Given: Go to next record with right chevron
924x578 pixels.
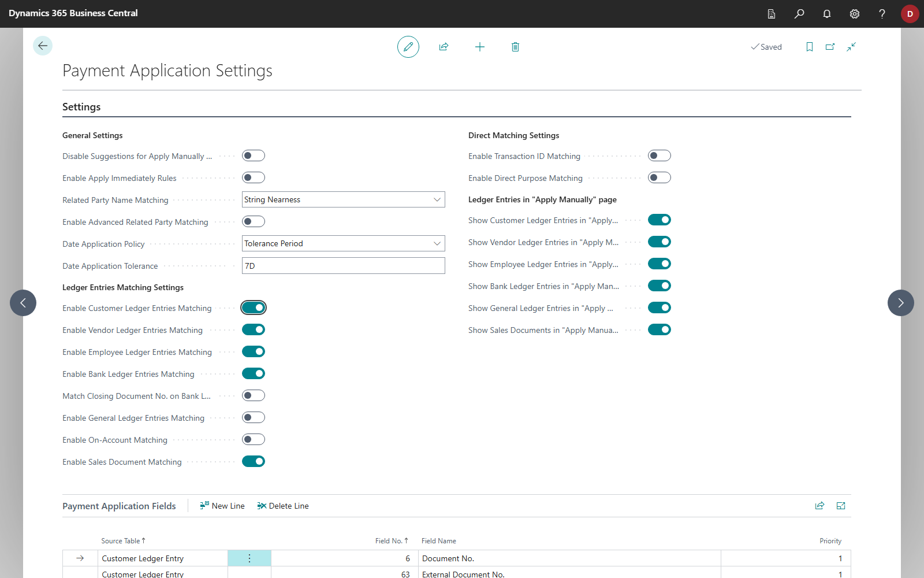Looking at the screenshot, I should tap(901, 303).
